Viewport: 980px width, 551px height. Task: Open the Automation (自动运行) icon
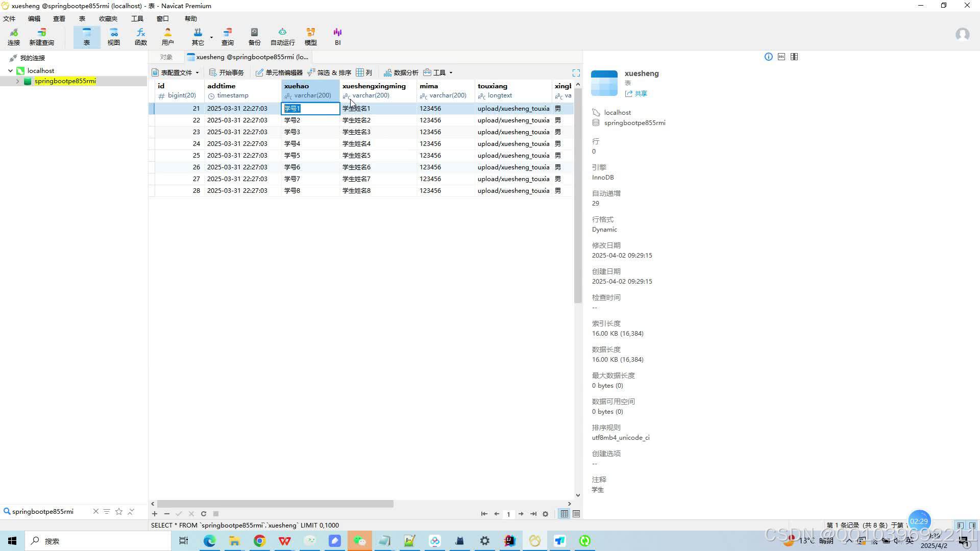[282, 36]
